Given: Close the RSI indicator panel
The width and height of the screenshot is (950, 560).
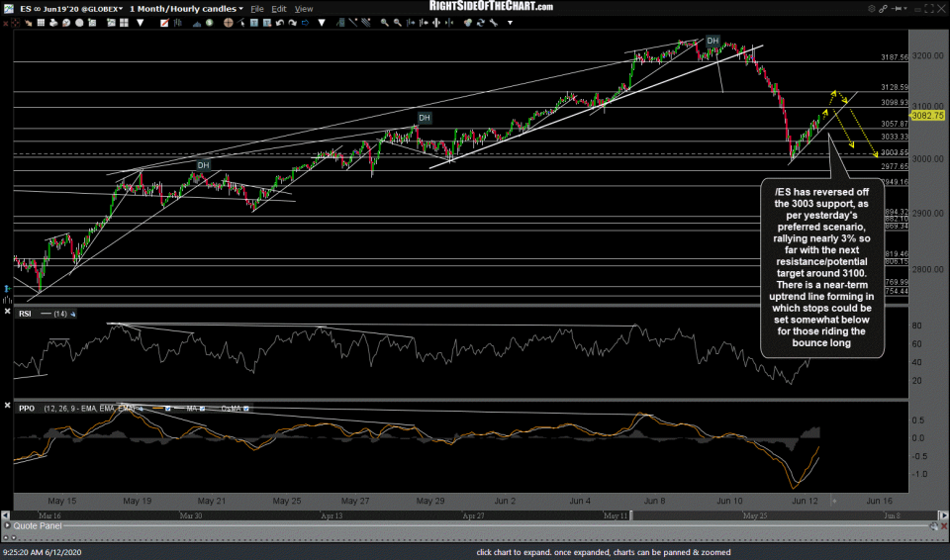Looking at the screenshot, I should click(7, 311).
